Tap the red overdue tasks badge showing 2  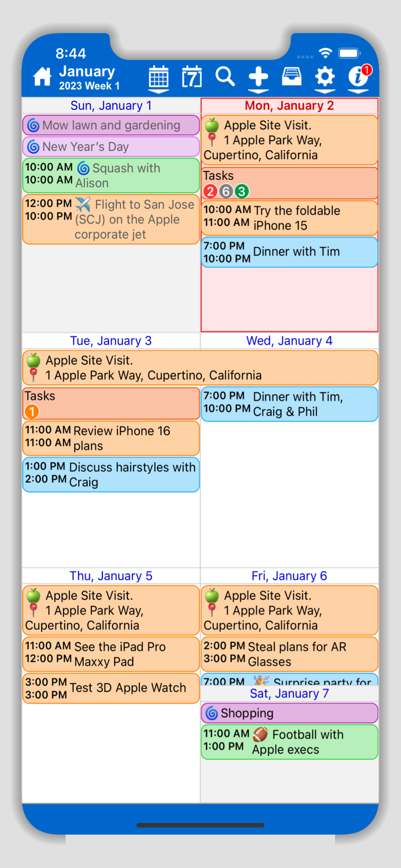(x=210, y=191)
